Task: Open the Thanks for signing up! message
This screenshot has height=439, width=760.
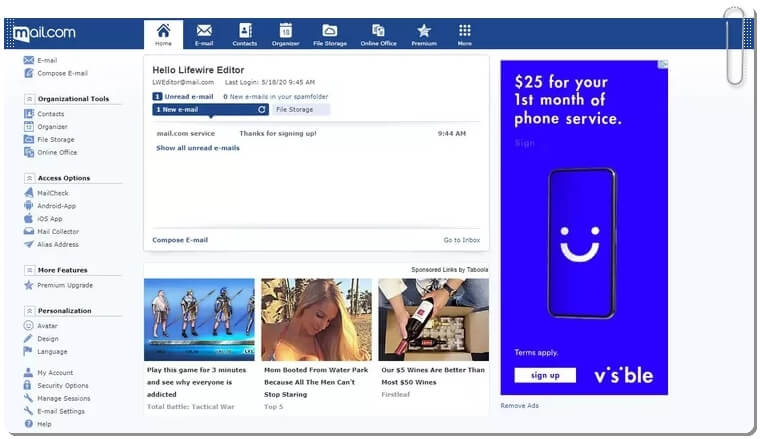Action: click(278, 133)
